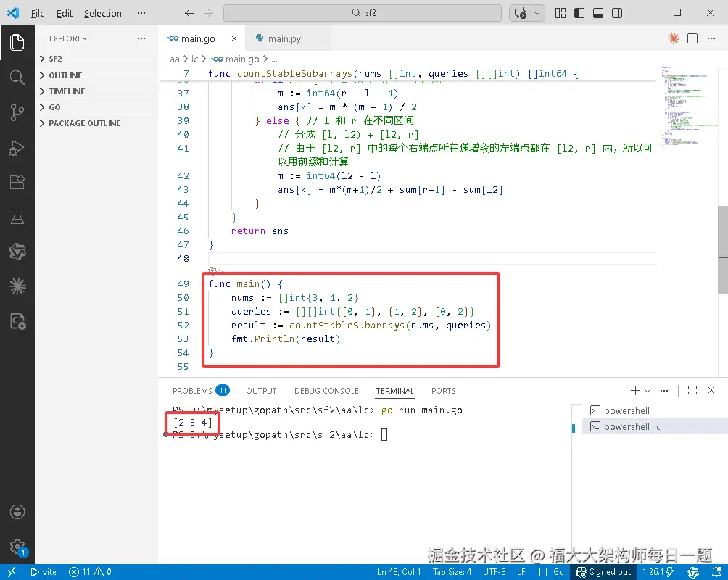Switch to the DEBUG CONSOLE tab
728x580 pixels.
tap(326, 391)
